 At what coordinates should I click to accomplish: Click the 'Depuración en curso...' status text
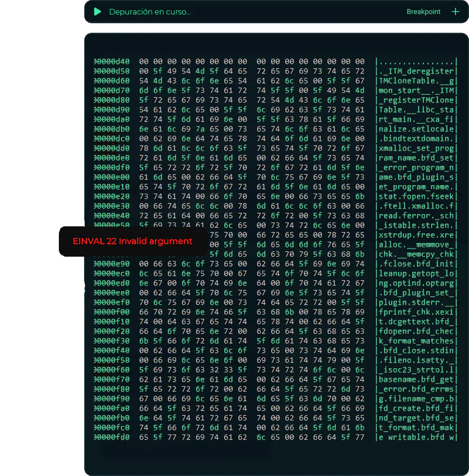tap(149, 12)
